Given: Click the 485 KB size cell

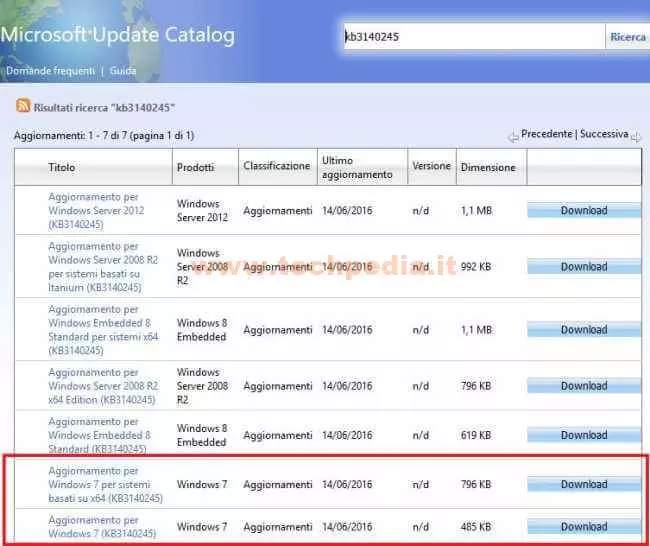Looking at the screenshot, I should pos(476,527).
